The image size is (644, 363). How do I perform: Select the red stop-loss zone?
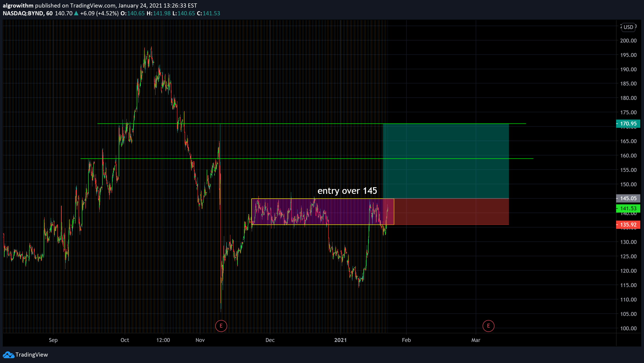[x=446, y=212]
